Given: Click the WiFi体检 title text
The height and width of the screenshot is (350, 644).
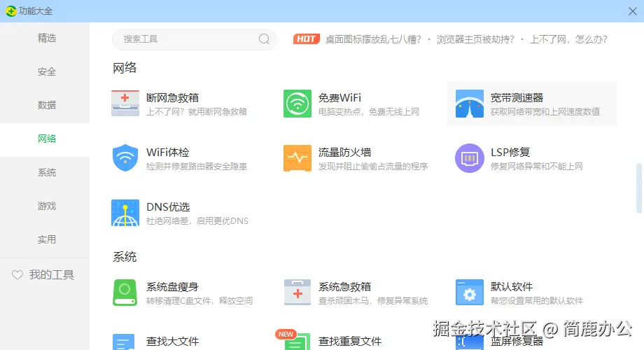Looking at the screenshot, I should point(167,153).
